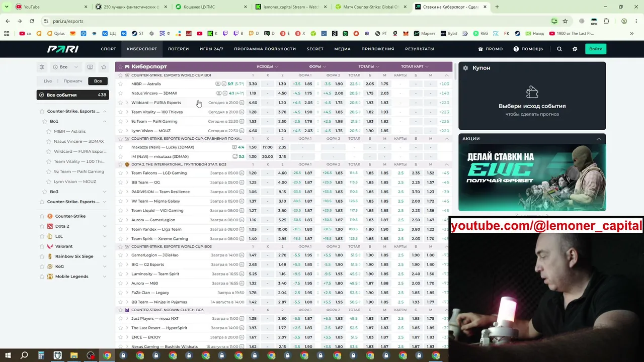Open the site search magnifier icon
This screenshot has height=362, width=644.
559,49
